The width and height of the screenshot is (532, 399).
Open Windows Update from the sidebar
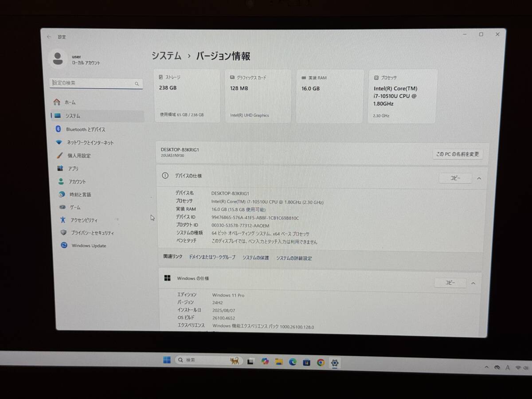(x=87, y=246)
